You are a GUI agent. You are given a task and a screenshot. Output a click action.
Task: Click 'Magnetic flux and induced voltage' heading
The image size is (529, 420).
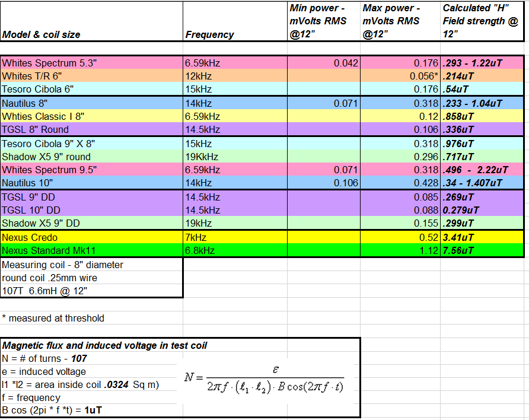104,345
